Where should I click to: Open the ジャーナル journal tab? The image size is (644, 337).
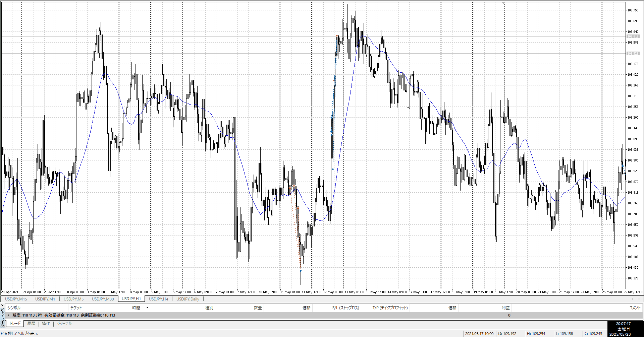[x=64, y=324]
